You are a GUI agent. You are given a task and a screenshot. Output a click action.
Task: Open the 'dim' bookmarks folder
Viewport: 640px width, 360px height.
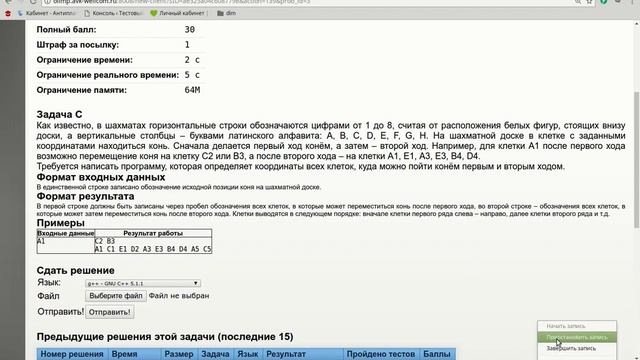227,13
